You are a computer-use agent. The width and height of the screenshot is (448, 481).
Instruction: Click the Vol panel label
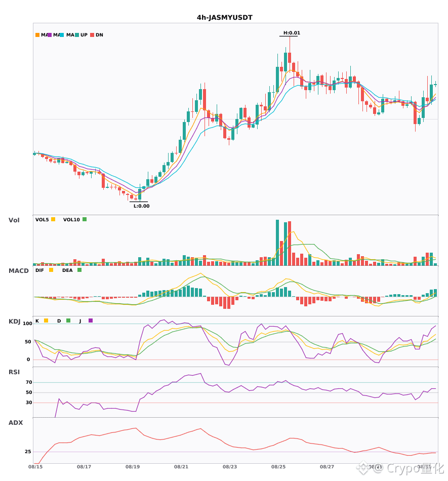point(14,220)
